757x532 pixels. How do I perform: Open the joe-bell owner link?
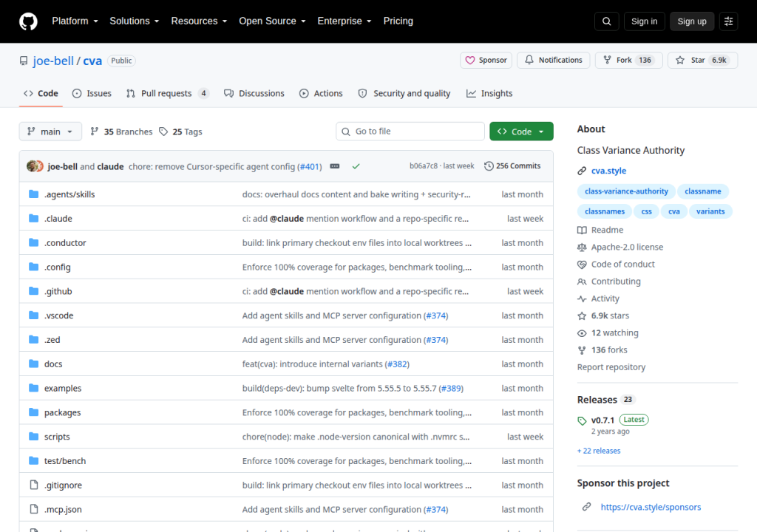(x=53, y=61)
